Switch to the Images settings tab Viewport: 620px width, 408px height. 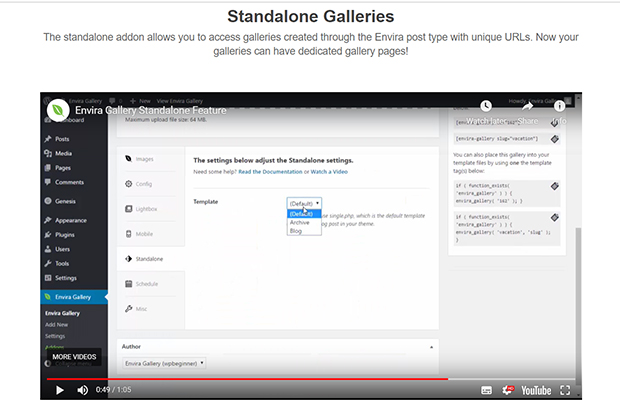click(151, 159)
